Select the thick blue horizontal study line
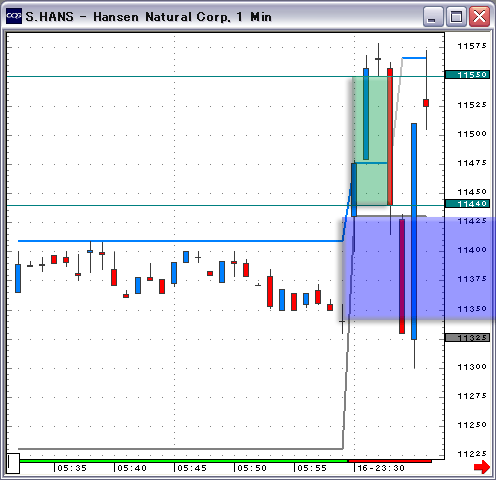Viewport: 496px width, 480px height. pos(180,241)
